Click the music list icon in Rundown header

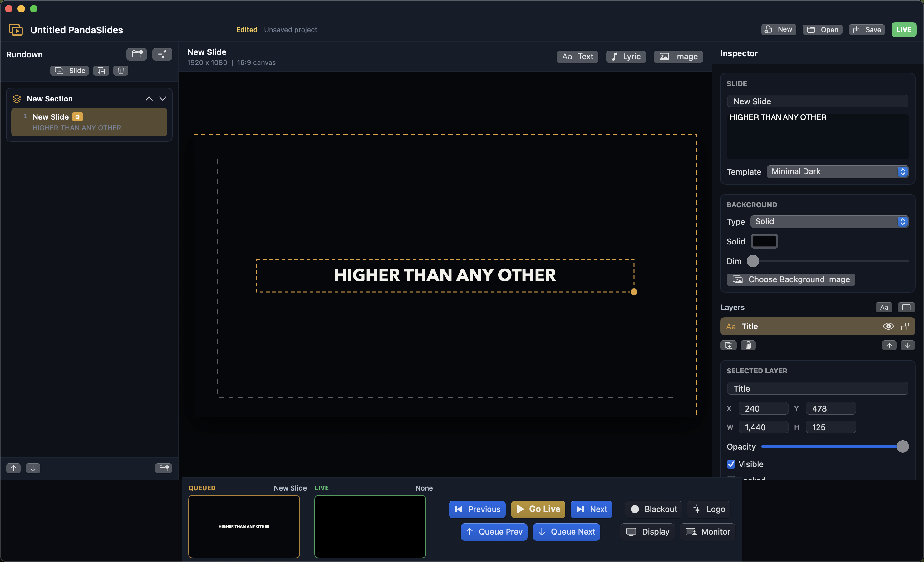(x=162, y=54)
